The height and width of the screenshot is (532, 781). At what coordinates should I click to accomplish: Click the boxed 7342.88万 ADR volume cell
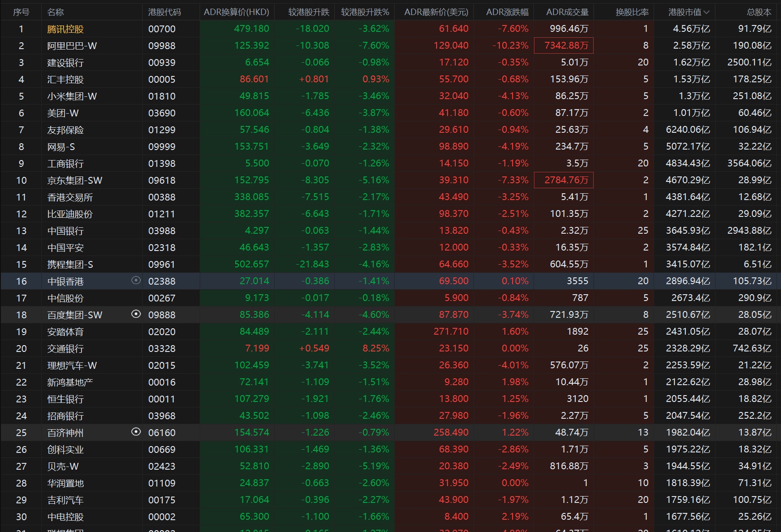click(564, 46)
